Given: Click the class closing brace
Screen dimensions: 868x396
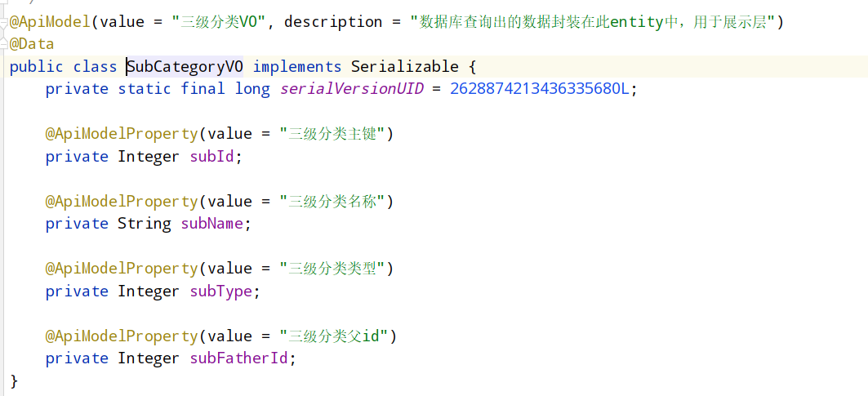Looking at the screenshot, I should [x=14, y=381].
